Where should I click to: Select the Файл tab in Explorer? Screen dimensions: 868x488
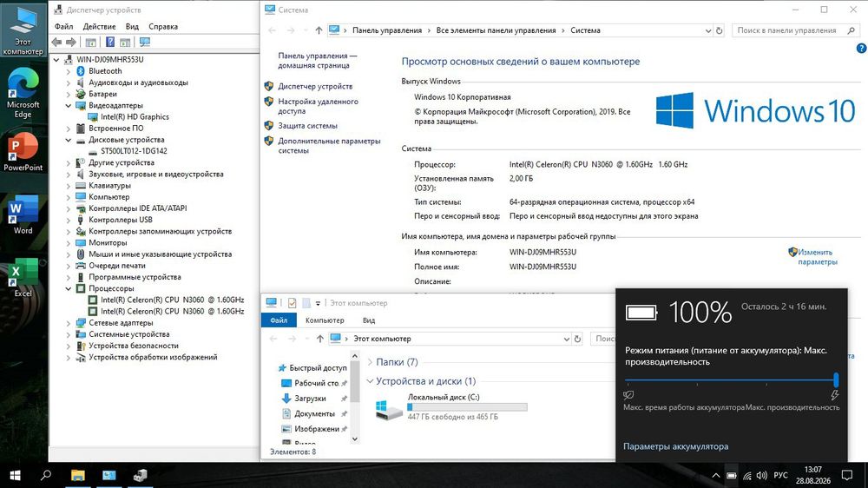pos(279,320)
